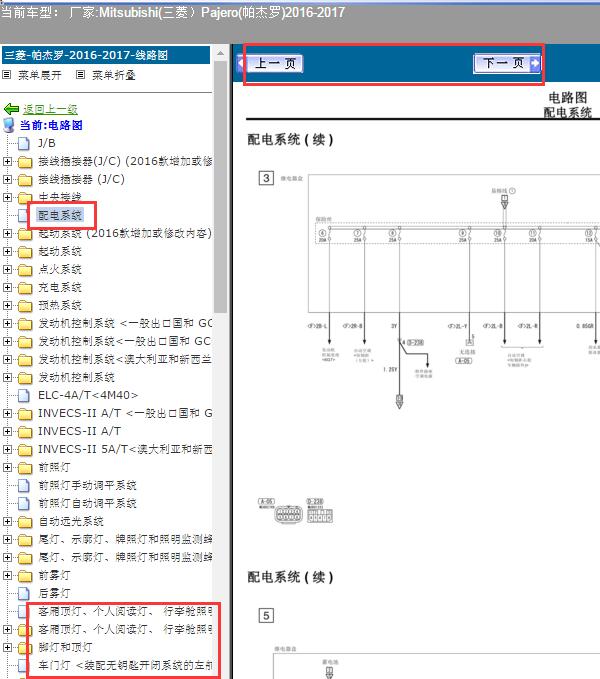
Task: Click the J/B document icon
Action: pos(24,143)
